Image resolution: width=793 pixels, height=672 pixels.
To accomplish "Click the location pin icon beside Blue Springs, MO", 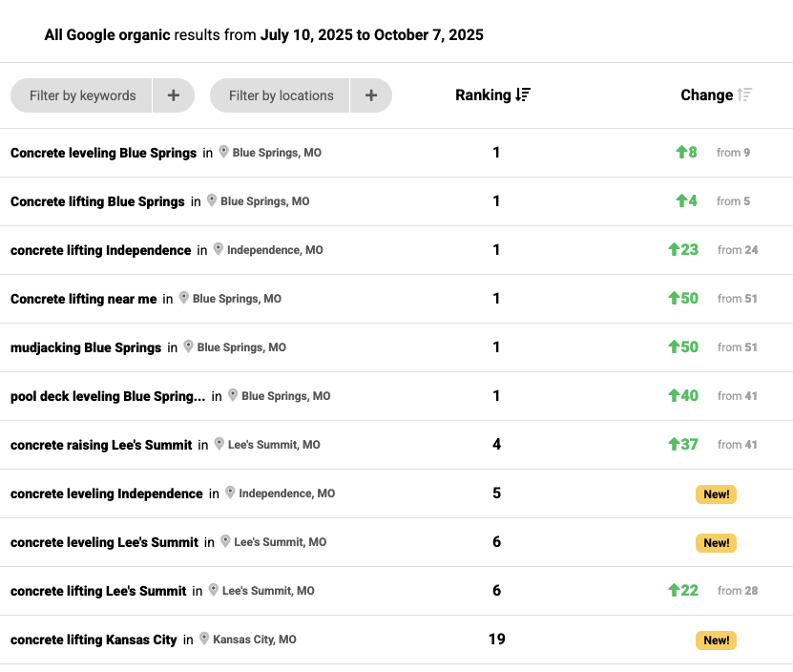I will [222, 152].
